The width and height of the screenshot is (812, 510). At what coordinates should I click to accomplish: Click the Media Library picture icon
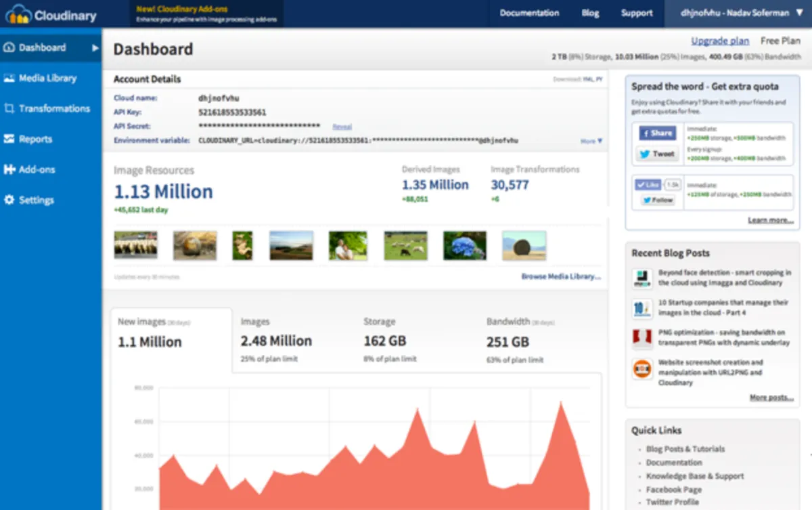[x=9, y=78]
